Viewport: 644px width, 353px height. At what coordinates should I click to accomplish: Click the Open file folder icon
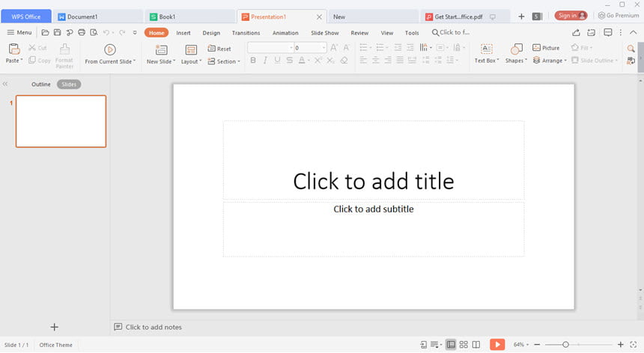point(45,32)
